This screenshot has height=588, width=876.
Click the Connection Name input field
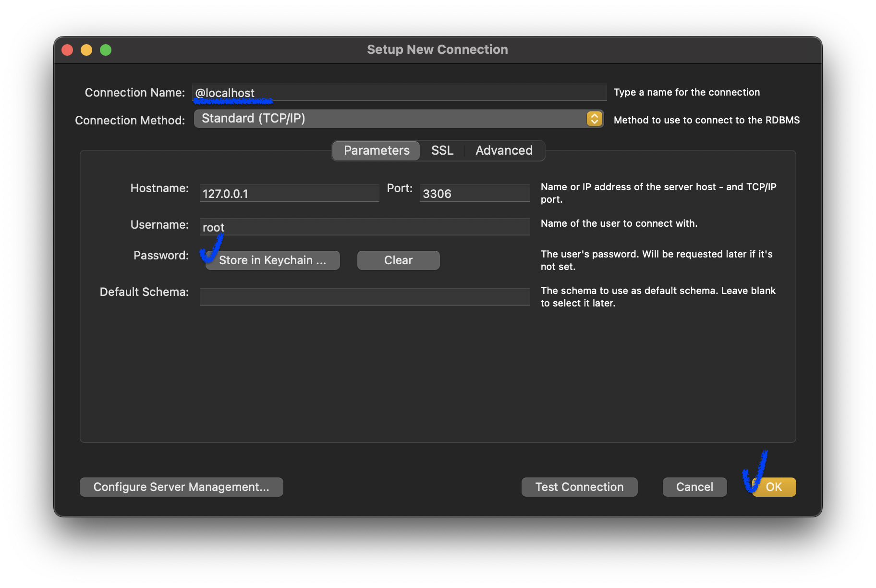(400, 92)
